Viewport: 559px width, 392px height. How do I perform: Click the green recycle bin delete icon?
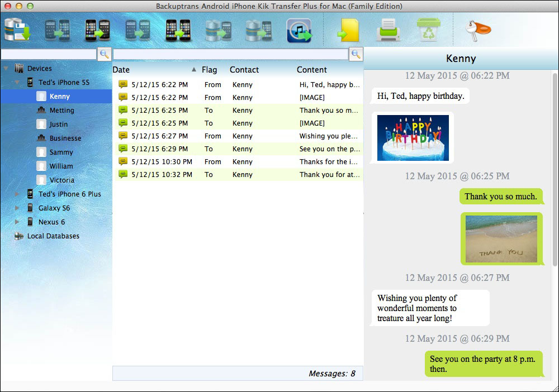pyautogui.click(x=428, y=30)
